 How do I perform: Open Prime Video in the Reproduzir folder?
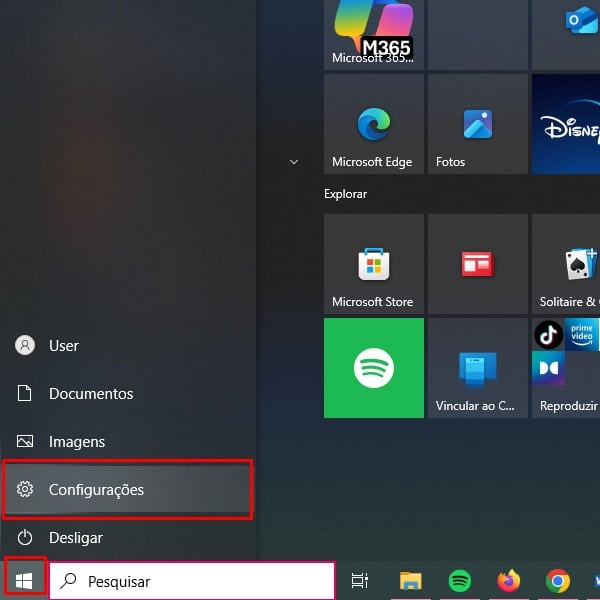pos(582,334)
